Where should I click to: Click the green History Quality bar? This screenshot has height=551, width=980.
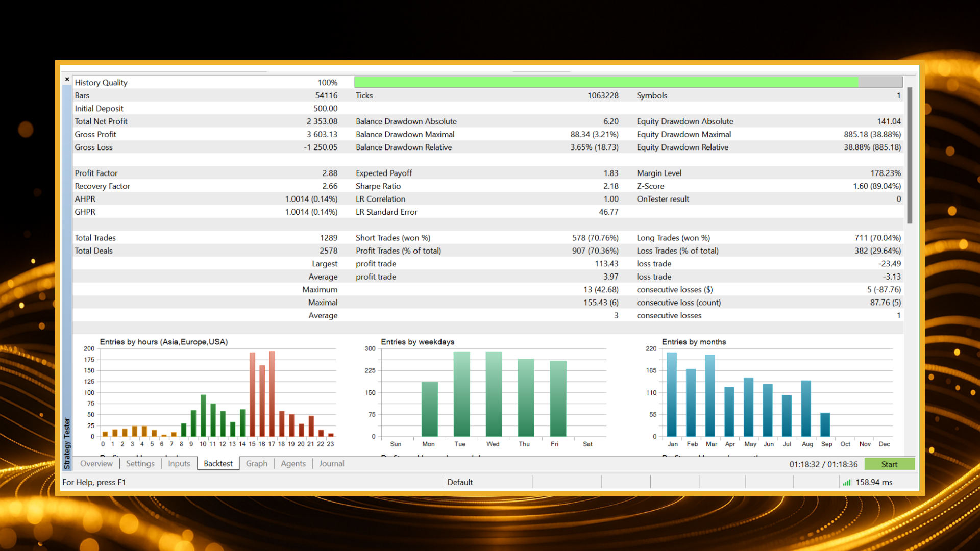[x=606, y=82]
